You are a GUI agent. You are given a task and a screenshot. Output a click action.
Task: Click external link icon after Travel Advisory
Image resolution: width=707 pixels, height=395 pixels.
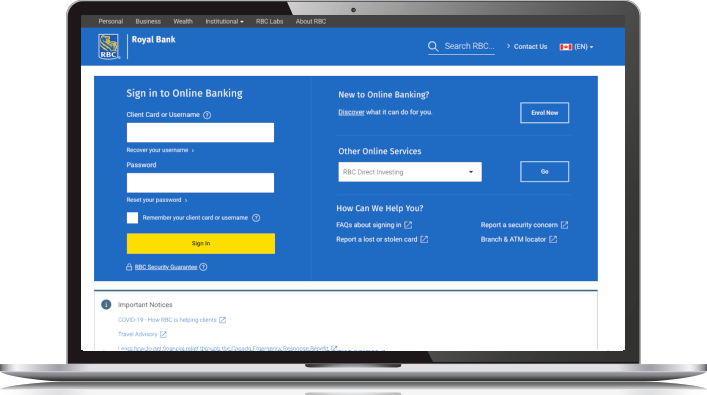tap(163, 335)
